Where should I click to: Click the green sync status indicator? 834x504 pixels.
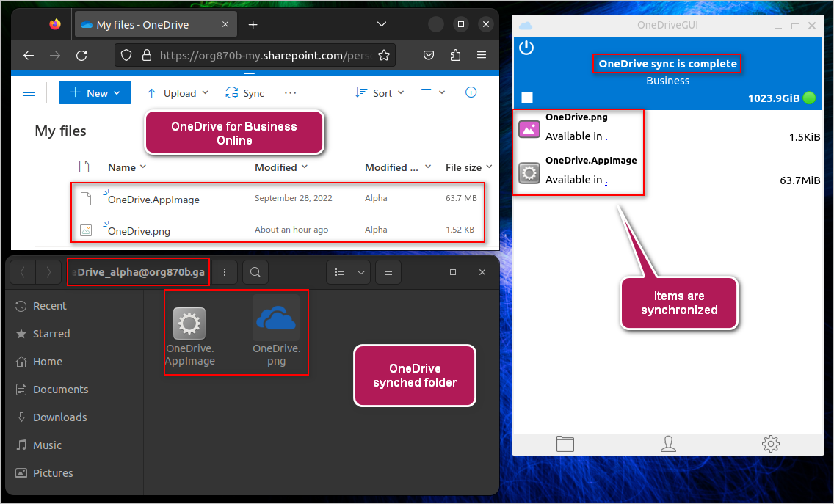810,98
